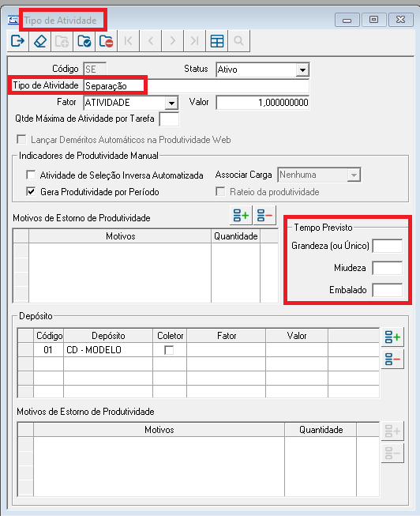
Task: Remove row from the Depósito grid
Action: click(x=392, y=359)
